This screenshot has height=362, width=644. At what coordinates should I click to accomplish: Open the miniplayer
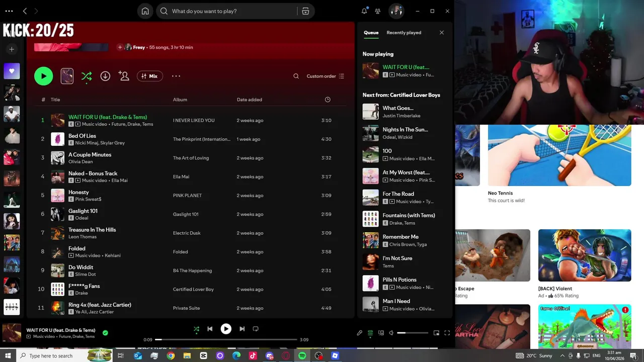pyautogui.click(x=436, y=333)
